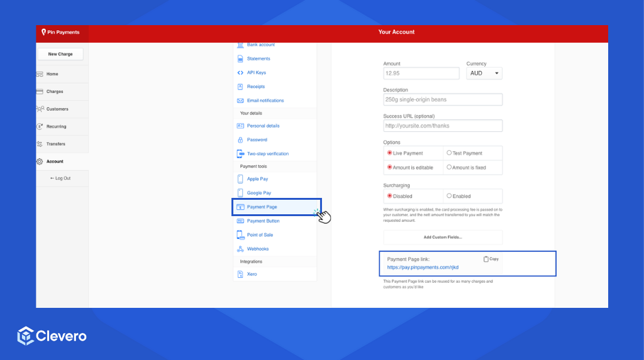Open Personal details link
644x360 pixels.
tap(264, 126)
